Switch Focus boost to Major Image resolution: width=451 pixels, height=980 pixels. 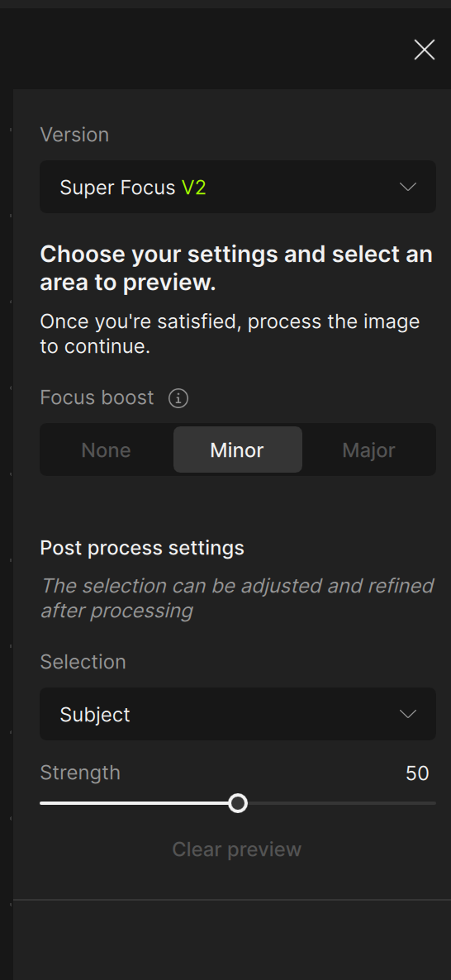368,450
